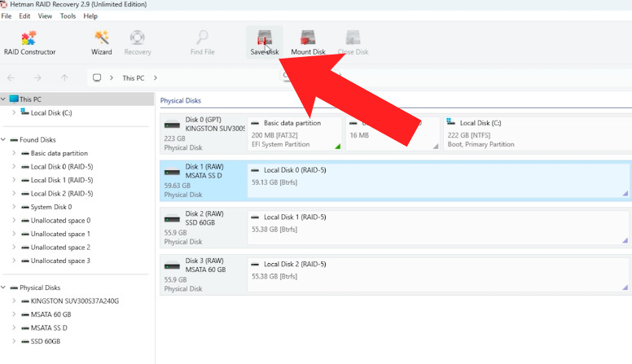The width and height of the screenshot is (632, 364).
Task: Expand Unallocated space 0 tree node
Action: [x=14, y=220]
